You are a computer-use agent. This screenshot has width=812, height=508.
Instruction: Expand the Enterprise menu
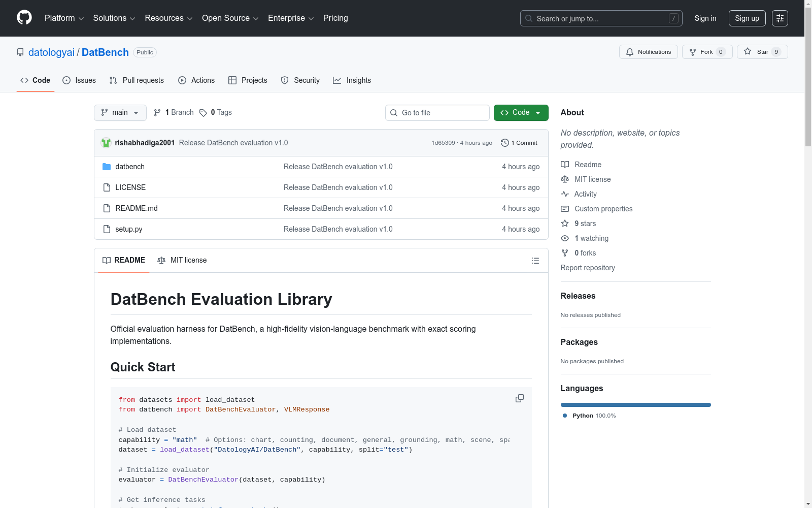(291, 18)
